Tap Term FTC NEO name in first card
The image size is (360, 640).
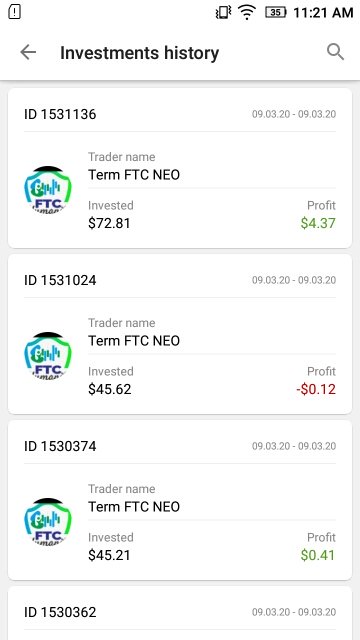pos(134,175)
